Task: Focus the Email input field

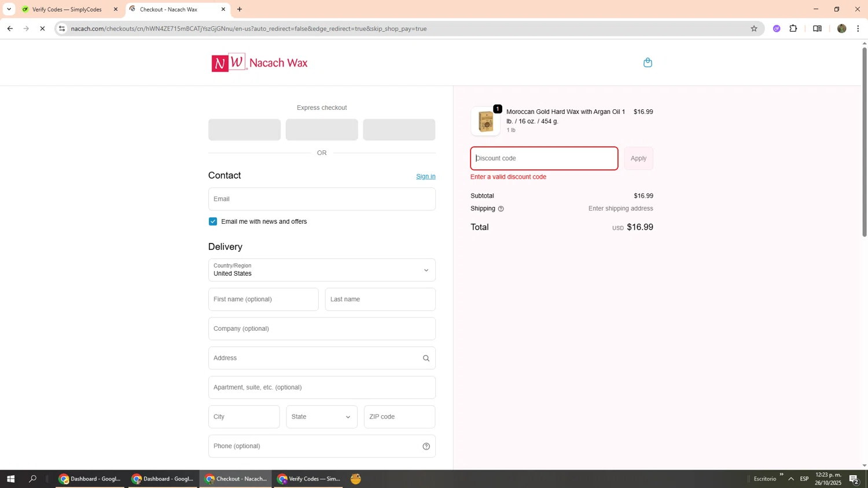Action: coord(322,199)
